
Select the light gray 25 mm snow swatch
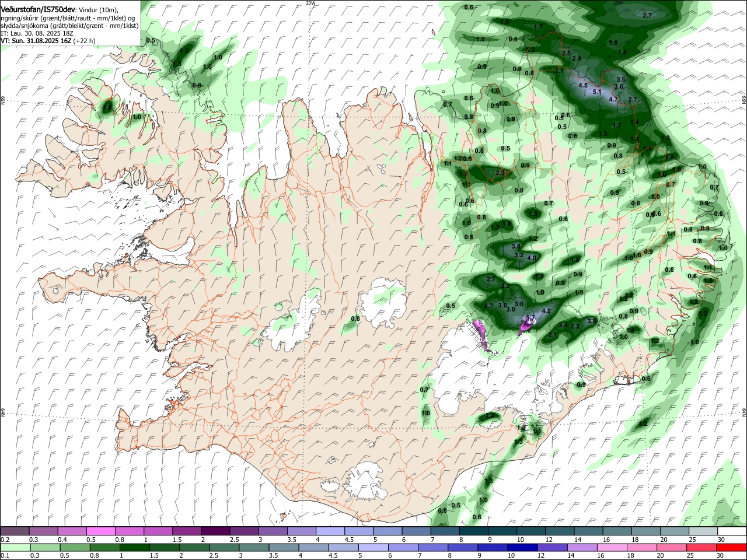point(703,531)
